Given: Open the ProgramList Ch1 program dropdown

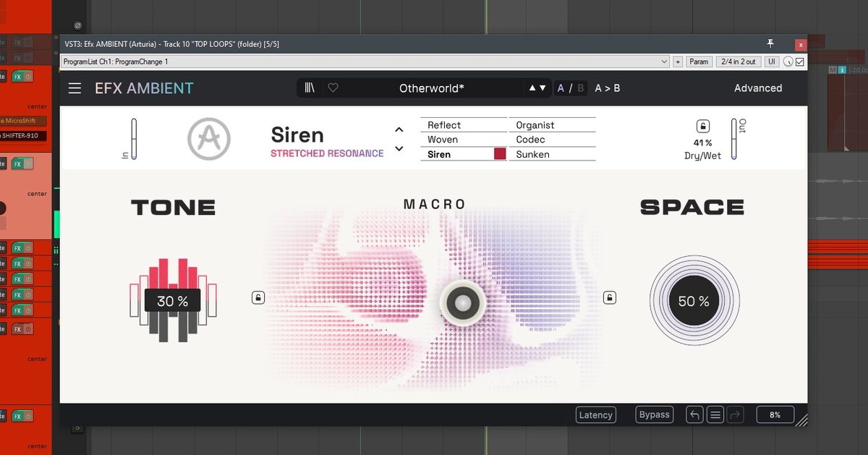Looking at the screenshot, I should point(365,62).
